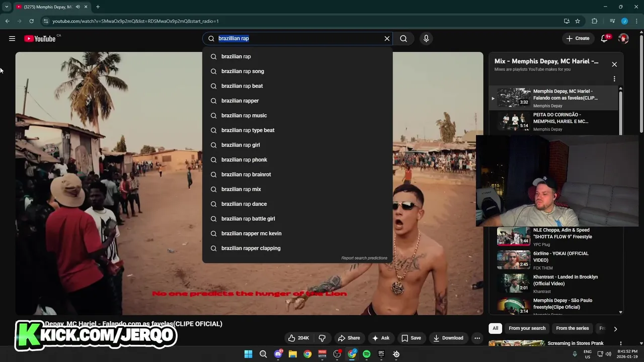Pick the 'brazilian rap brainrot' suggestion
644x362 pixels.
297,174
